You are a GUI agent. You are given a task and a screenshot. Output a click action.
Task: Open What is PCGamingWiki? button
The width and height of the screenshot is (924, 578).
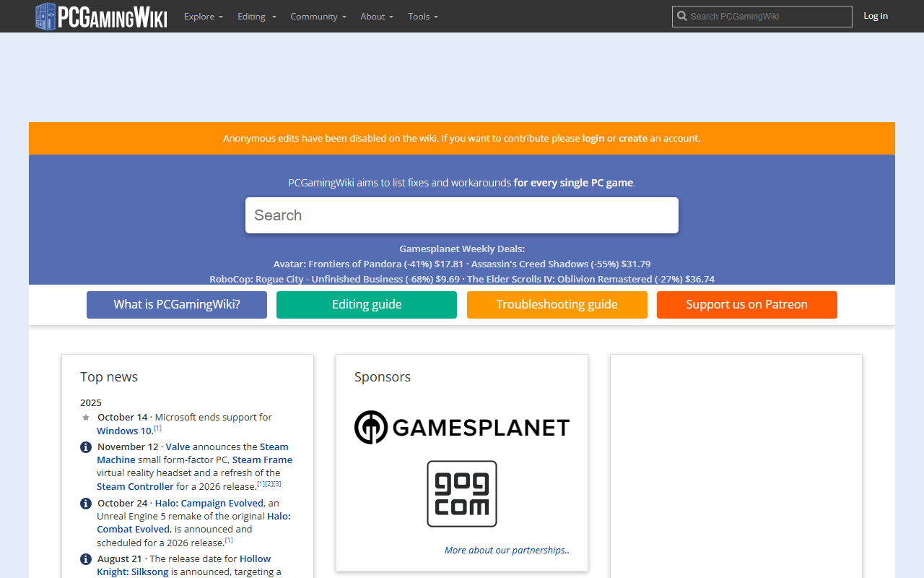[x=177, y=305]
